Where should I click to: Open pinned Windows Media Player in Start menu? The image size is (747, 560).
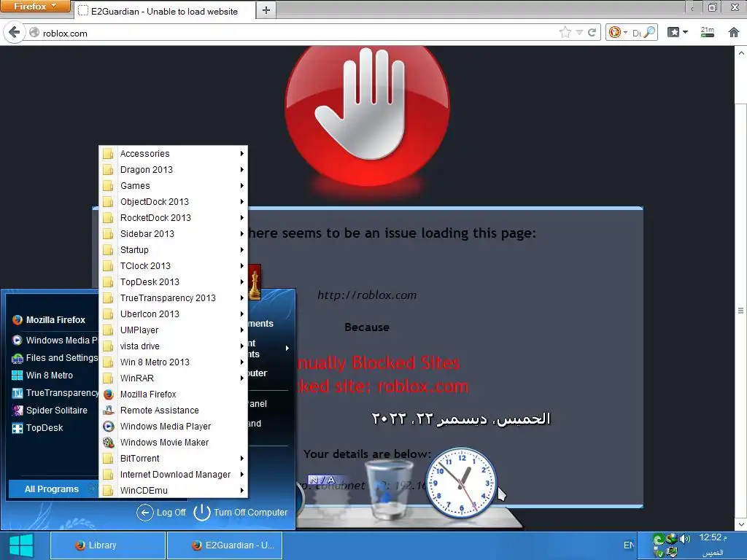click(54, 340)
